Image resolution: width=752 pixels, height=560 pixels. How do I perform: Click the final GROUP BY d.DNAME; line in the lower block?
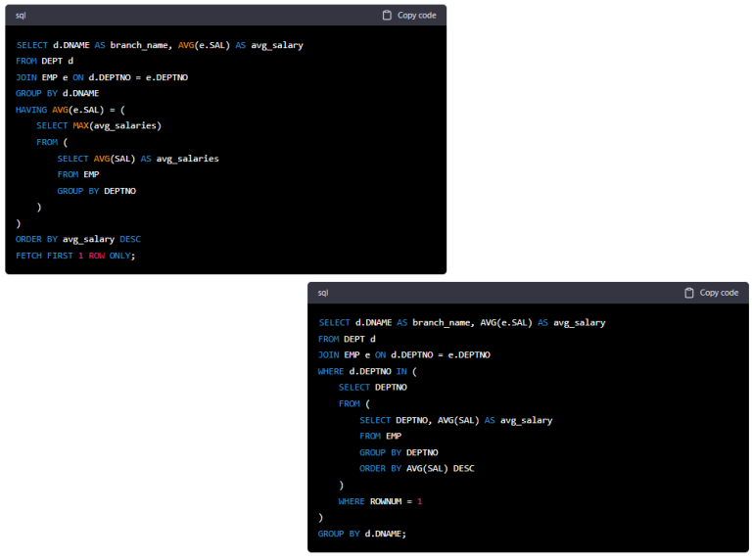(x=361, y=534)
